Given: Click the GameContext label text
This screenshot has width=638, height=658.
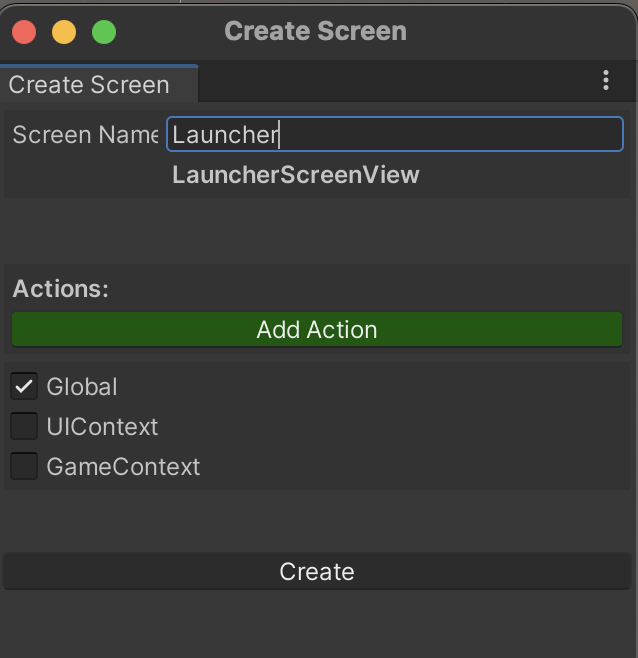Looking at the screenshot, I should (x=123, y=467).
